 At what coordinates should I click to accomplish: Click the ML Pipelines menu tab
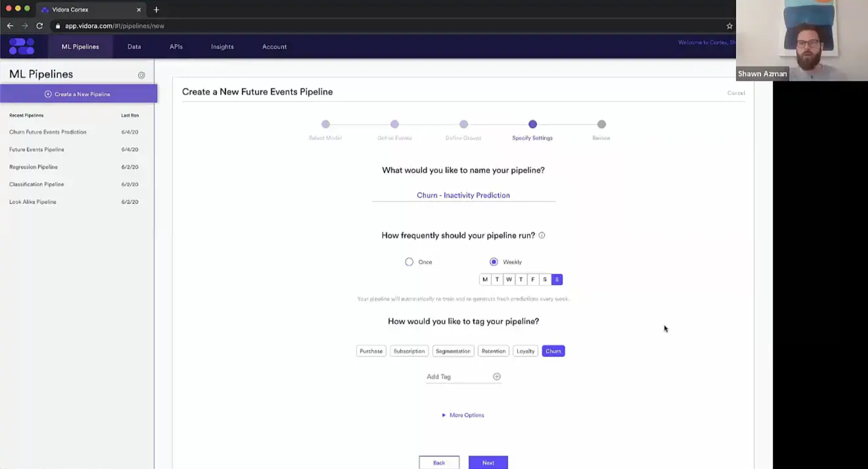[x=80, y=46]
